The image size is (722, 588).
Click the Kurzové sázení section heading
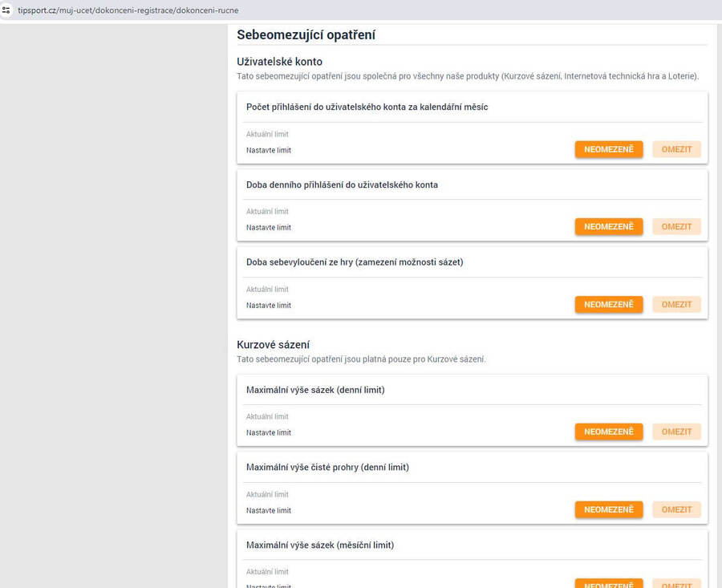273,344
